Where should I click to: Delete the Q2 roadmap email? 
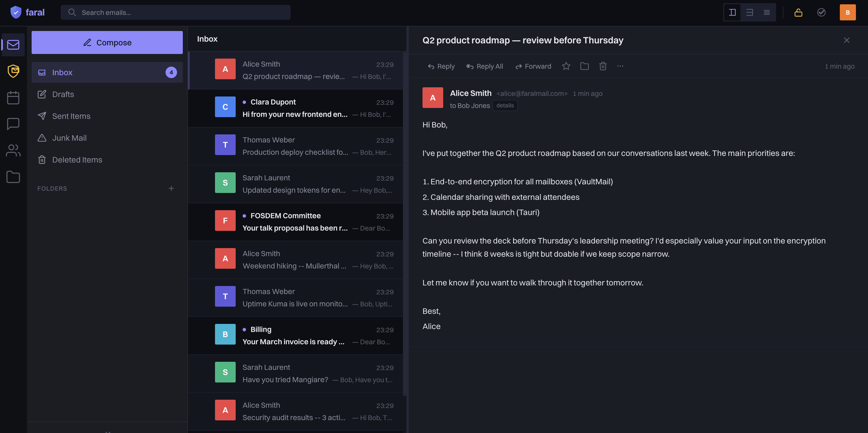(x=603, y=66)
